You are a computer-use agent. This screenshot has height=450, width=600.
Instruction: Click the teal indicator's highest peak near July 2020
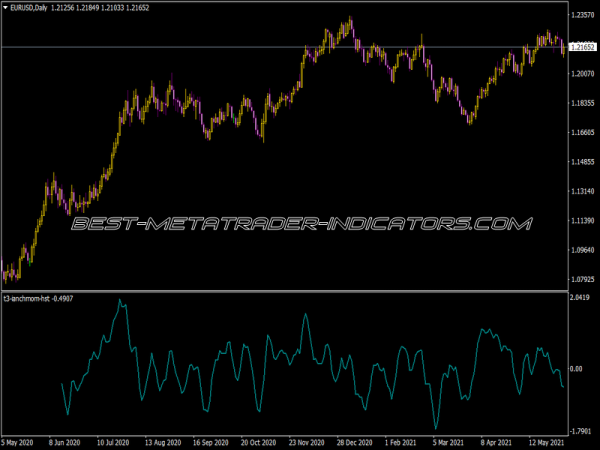[x=119, y=300]
